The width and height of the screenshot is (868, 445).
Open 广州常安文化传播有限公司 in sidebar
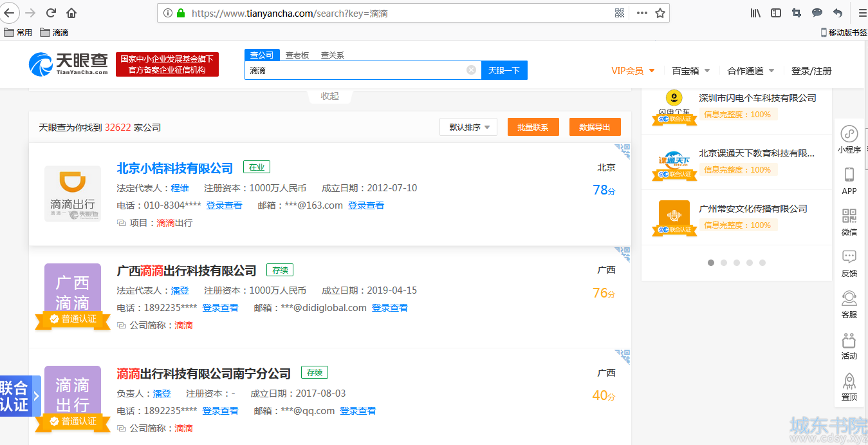(753, 209)
